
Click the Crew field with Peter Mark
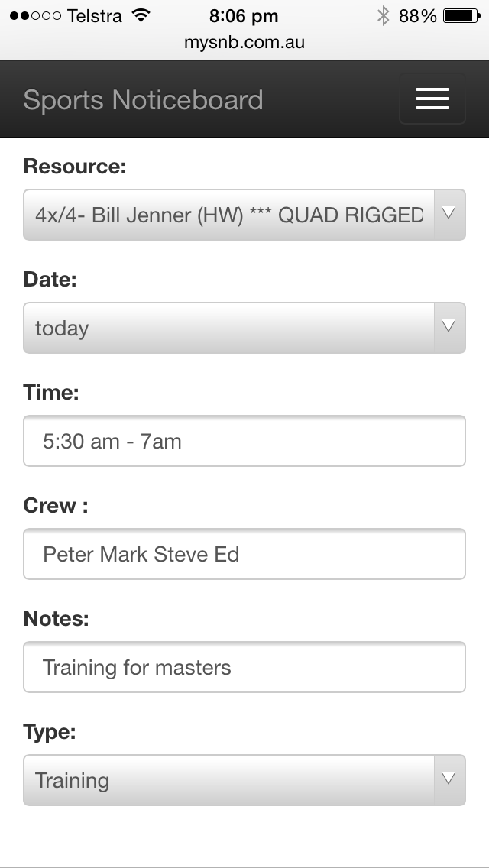(244, 554)
